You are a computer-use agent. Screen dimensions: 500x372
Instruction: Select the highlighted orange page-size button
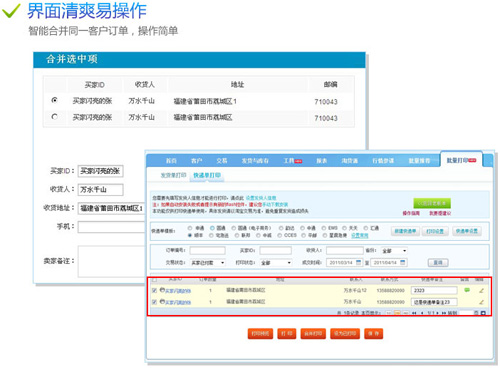point(397,313)
